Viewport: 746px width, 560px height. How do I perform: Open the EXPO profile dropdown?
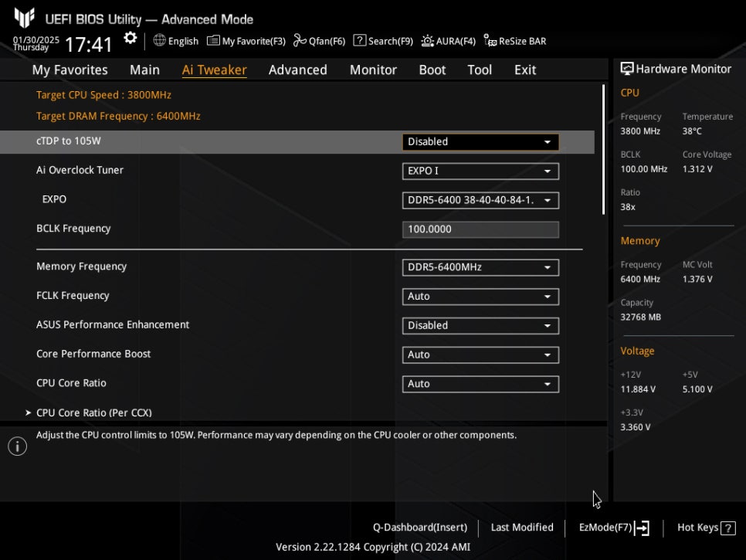tap(480, 200)
